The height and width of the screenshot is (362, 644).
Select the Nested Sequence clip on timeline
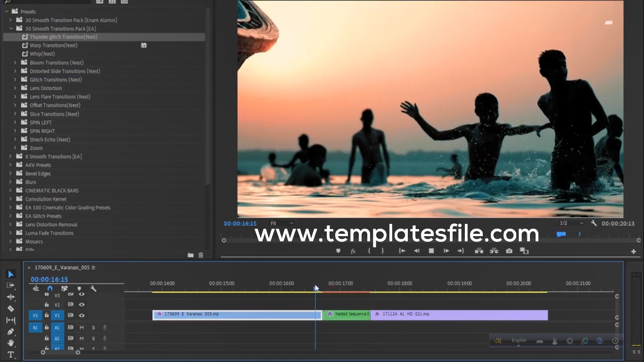[x=347, y=315]
